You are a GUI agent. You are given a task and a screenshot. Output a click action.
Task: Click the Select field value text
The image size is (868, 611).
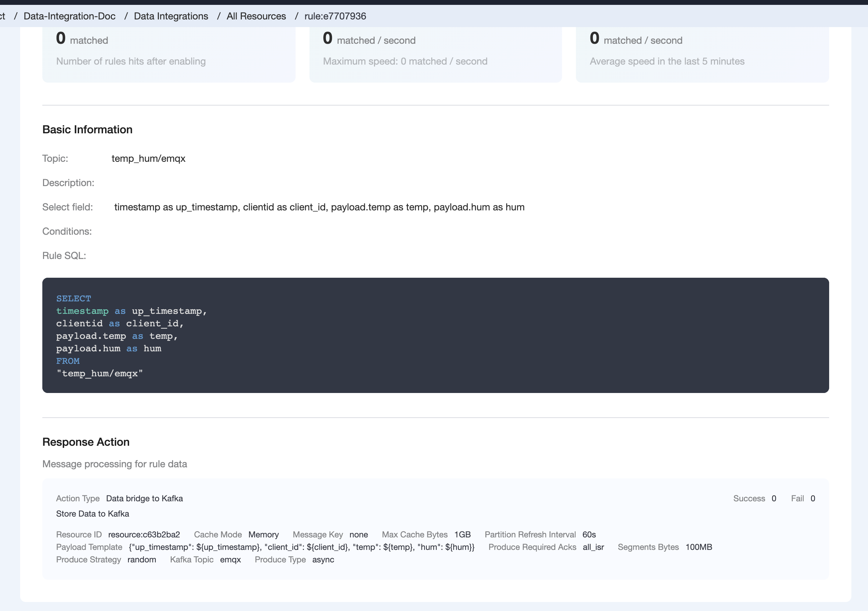tap(319, 207)
